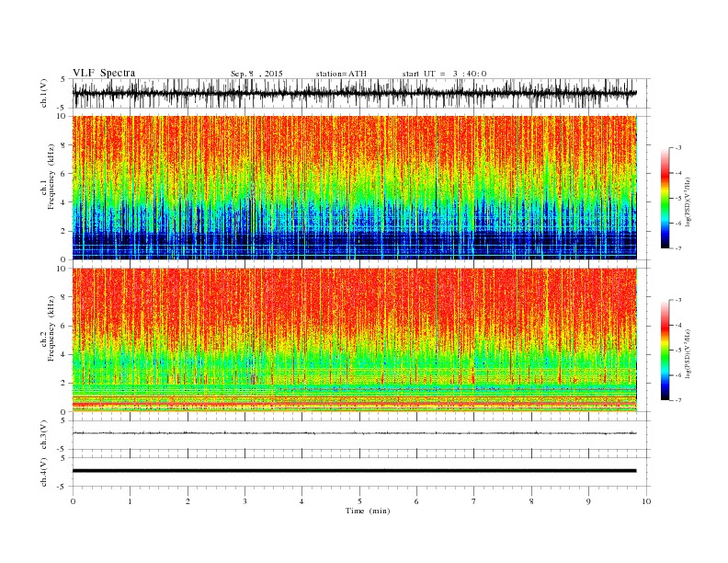Click the "ch.4(V)" axis label
The image size is (728, 563).
click(x=44, y=473)
